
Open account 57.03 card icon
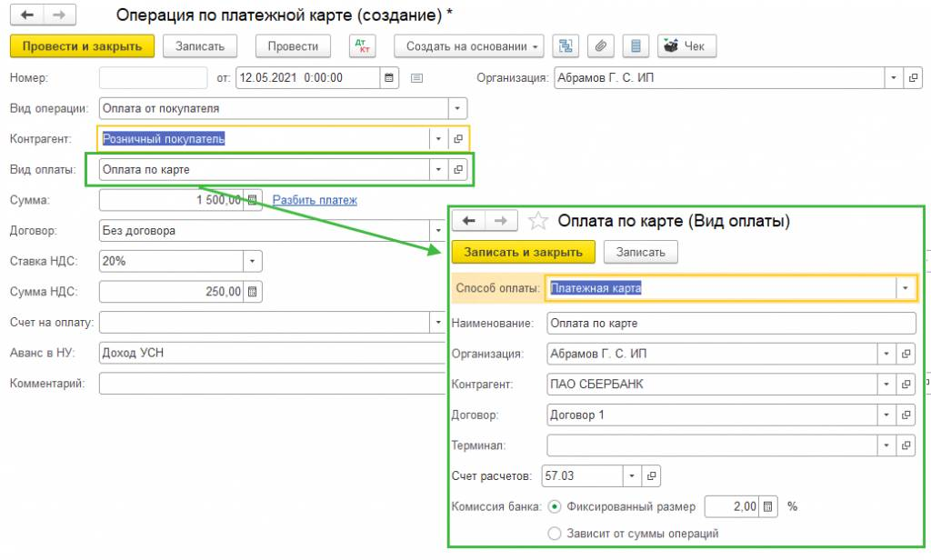[651, 475]
